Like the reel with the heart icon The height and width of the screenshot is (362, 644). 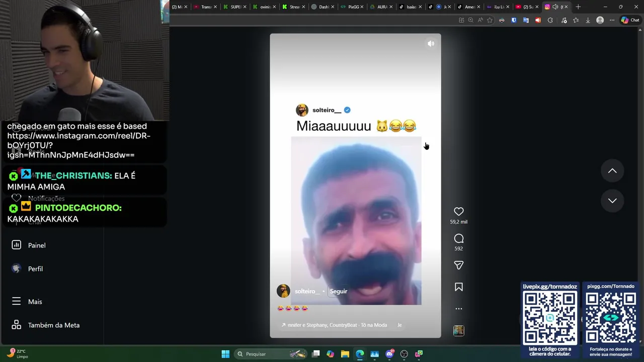[458, 212]
